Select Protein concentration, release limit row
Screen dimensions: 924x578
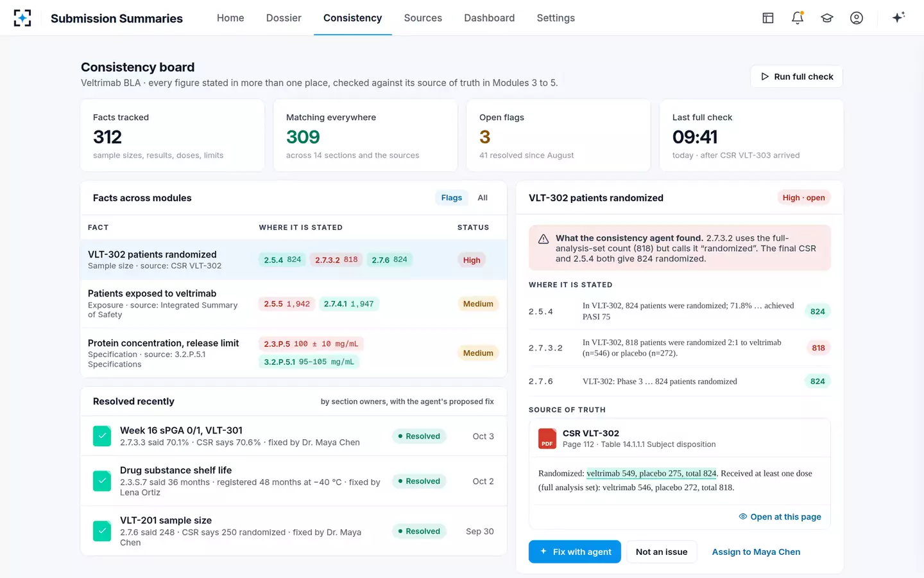tap(293, 353)
